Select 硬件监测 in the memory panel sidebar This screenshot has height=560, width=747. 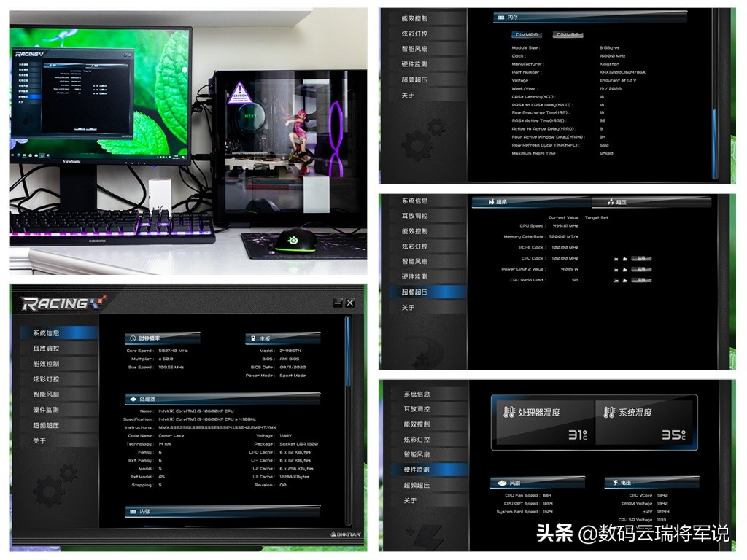[x=427, y=64]
